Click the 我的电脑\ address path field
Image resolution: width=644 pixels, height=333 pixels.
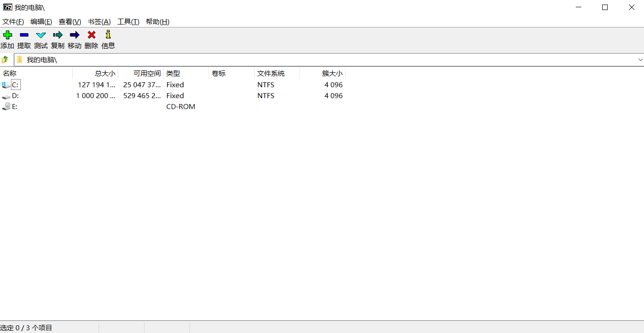coord(329,60)
